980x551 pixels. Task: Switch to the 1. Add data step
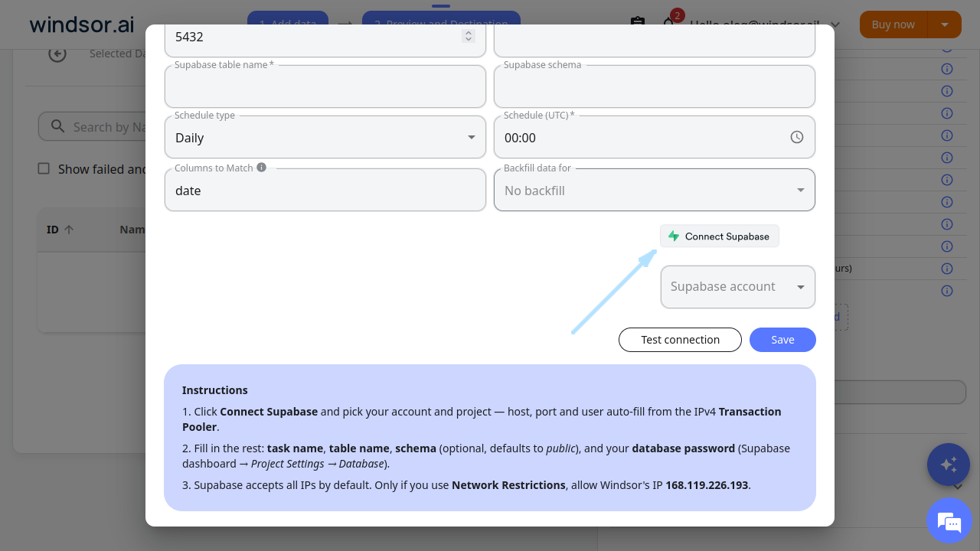coord(288,24)
